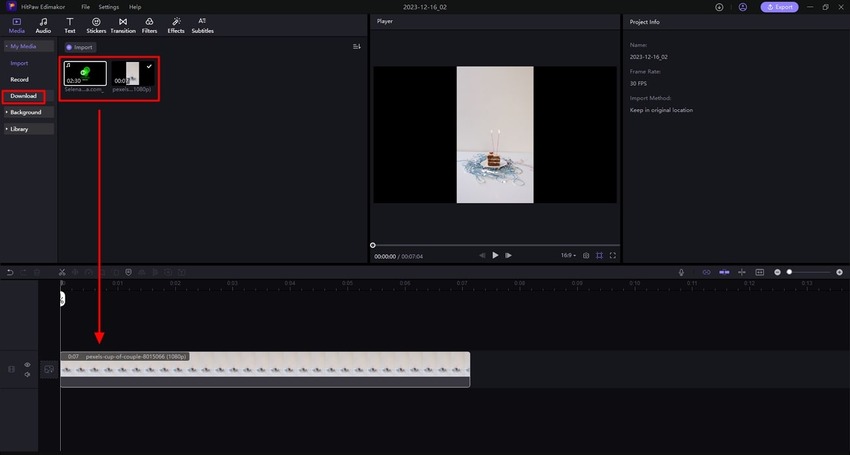850x455 pixels.
Task: Click the project name 2023-12-16_02 in Project Info
Action: tap(648, 56)
